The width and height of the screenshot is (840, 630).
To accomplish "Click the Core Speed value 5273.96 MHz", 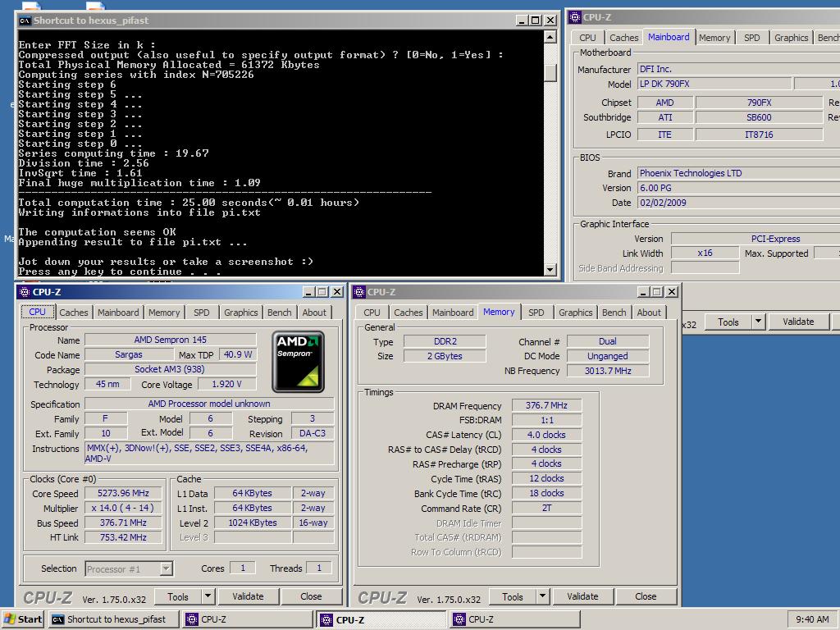I will [x=123, y=493].
